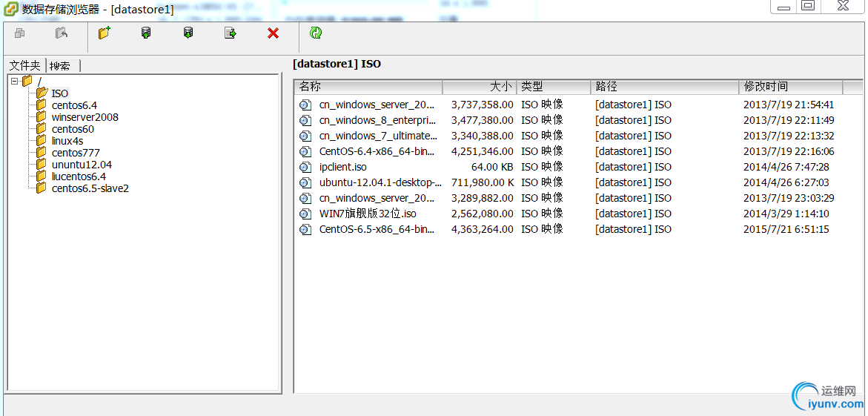
Task: Click the ISO disc icon beside ipclient.iso
Action: (x=305, y=167)
